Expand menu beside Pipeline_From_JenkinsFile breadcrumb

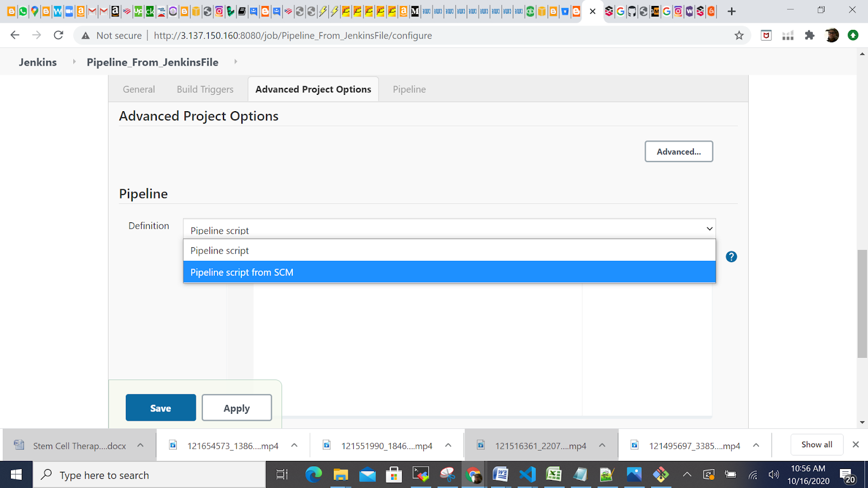click(x=235, y=62)
